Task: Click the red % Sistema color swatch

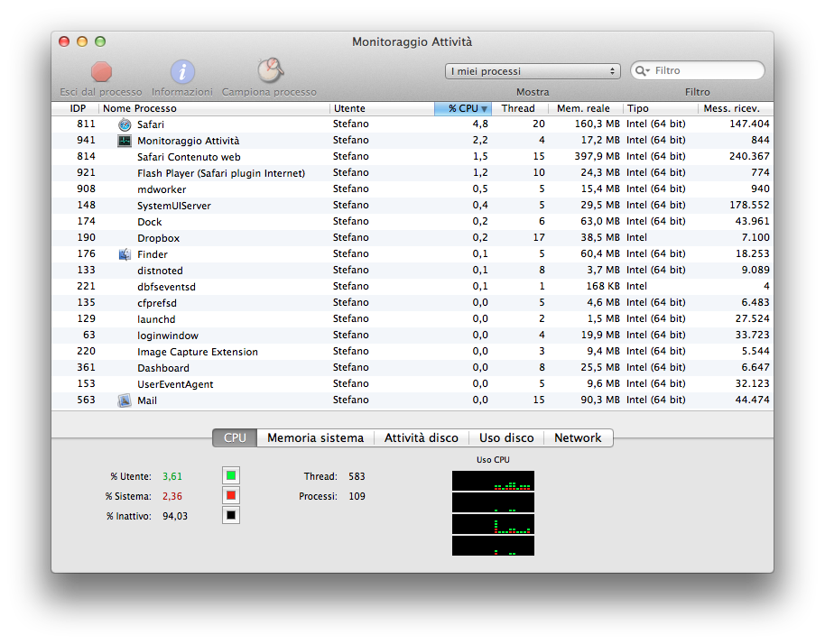Action: [231, 496]
